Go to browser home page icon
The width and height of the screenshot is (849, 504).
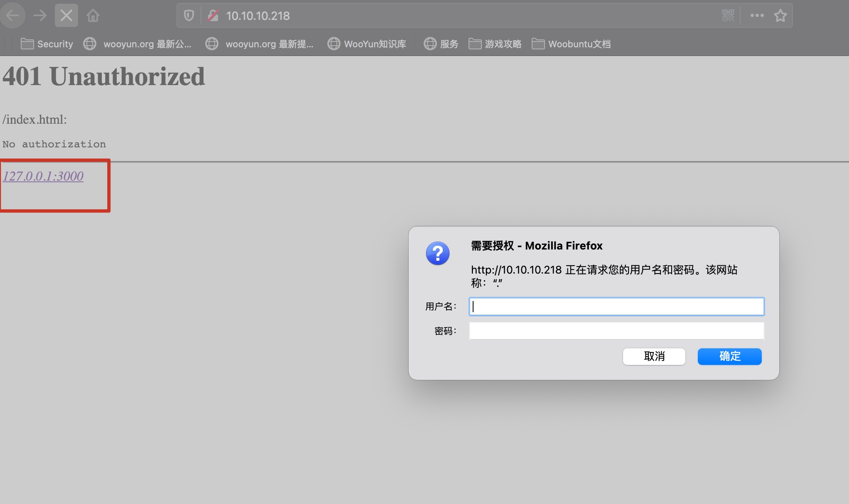click(93, 16)
